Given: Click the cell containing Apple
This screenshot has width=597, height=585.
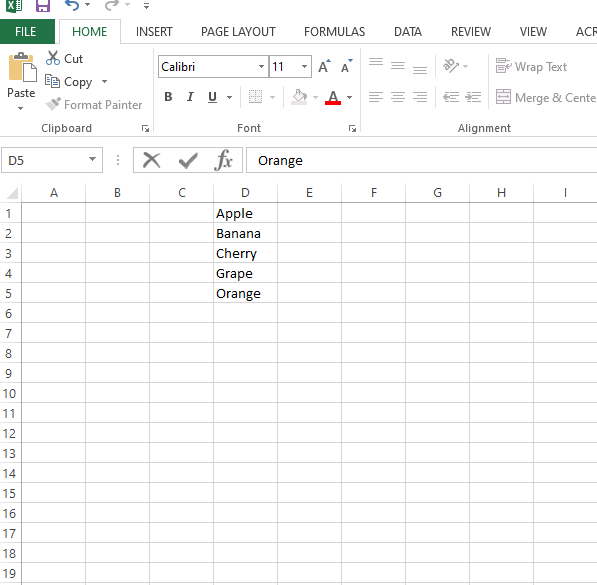Looking at the screenshot, I should pos(245,214).
